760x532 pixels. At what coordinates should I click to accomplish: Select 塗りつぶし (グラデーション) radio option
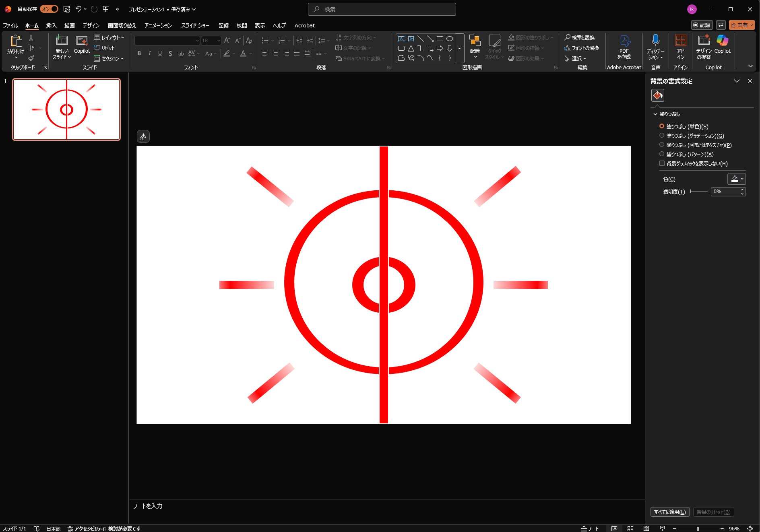(x=662, y=136)
